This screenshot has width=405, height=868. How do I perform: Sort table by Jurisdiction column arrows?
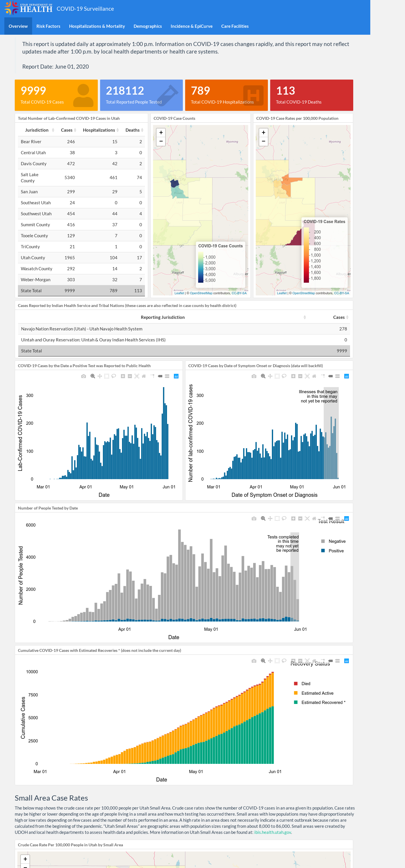click(53, 130)
